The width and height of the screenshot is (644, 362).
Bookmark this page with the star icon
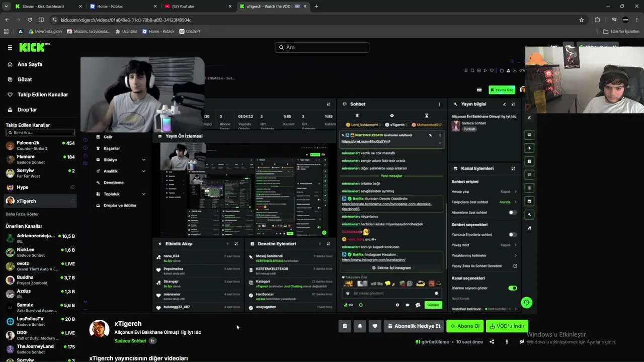tap(582, 20)
